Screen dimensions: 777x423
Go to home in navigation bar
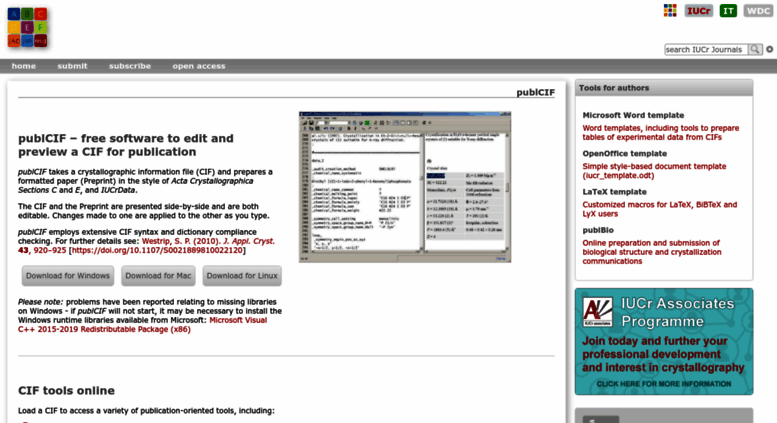24,66
